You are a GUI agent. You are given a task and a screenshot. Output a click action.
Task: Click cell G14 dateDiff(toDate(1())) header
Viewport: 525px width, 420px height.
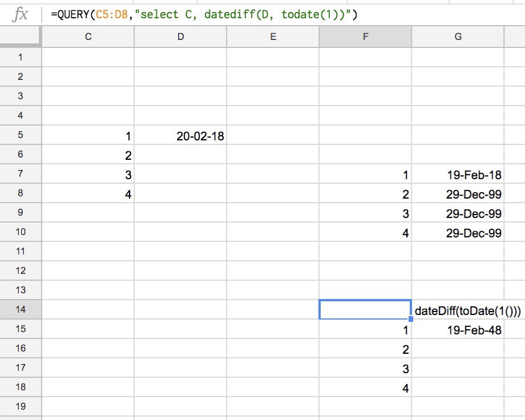(x=468, y=311)
